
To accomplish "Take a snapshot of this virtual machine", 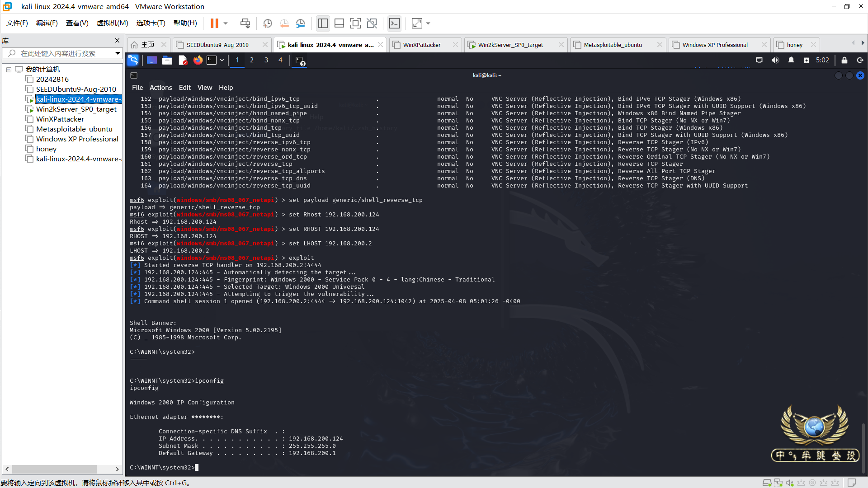I will pyautogui.click(x=268, y=23).
